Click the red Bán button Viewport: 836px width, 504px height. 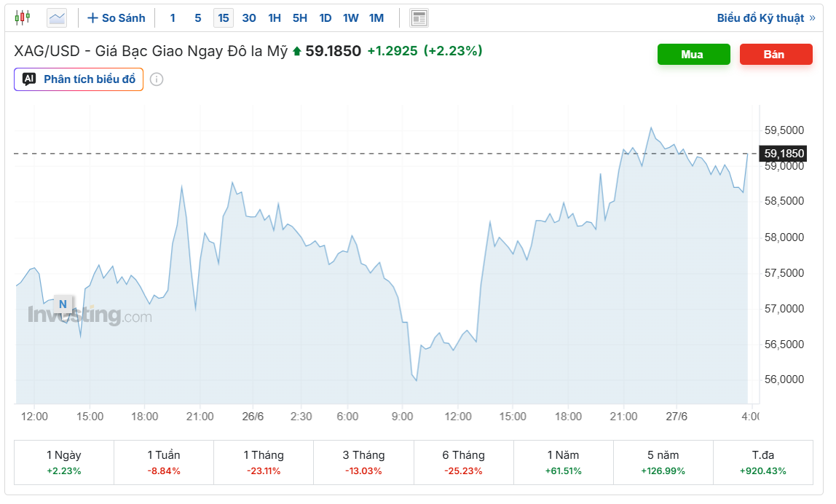point(776,55)
